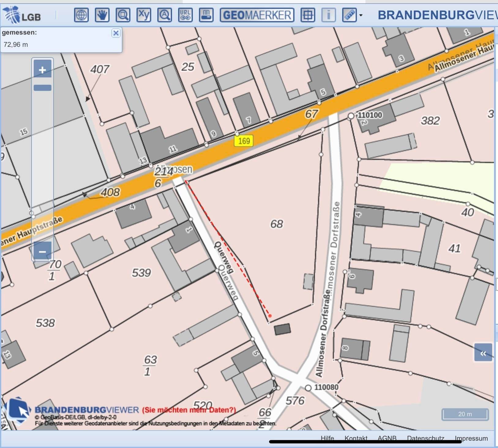The image size is (498, 448).
Task: Open the address search magnifier icon
Action: point(165,15)
